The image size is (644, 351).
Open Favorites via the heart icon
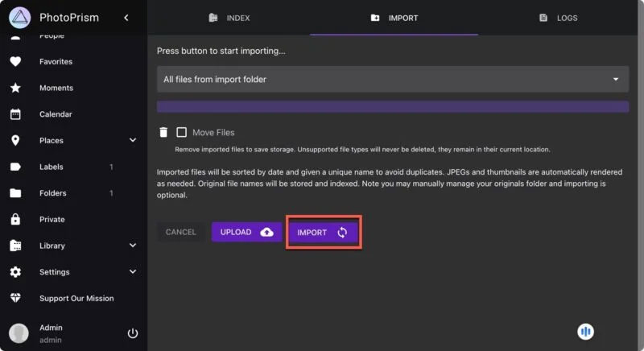point(15,62)
